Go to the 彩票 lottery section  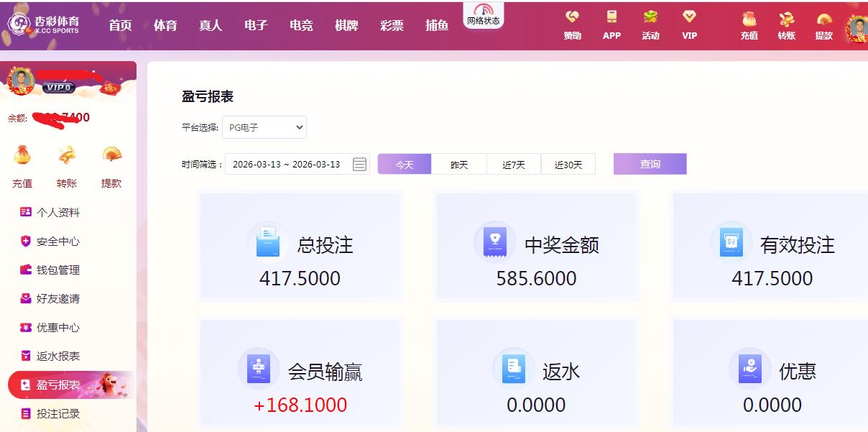click(392, 25)
